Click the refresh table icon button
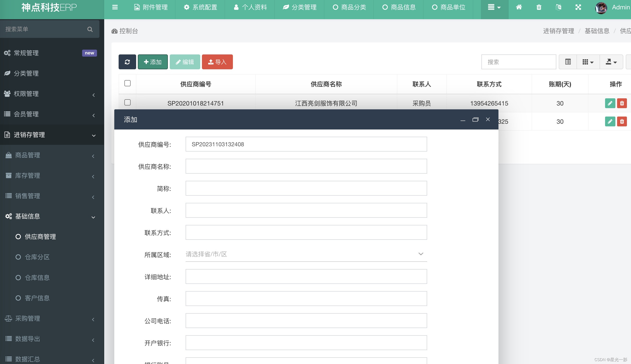This screenshot has height=364, width=631. (x=127, y=62)
